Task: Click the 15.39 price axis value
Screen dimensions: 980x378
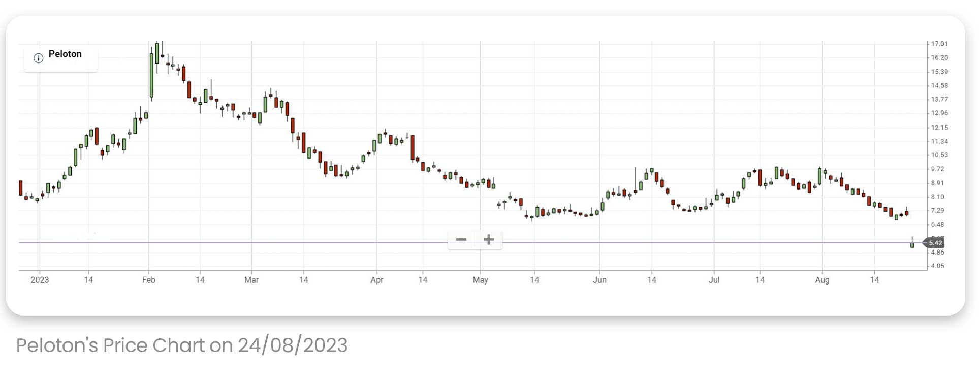Action: [939, 72]
